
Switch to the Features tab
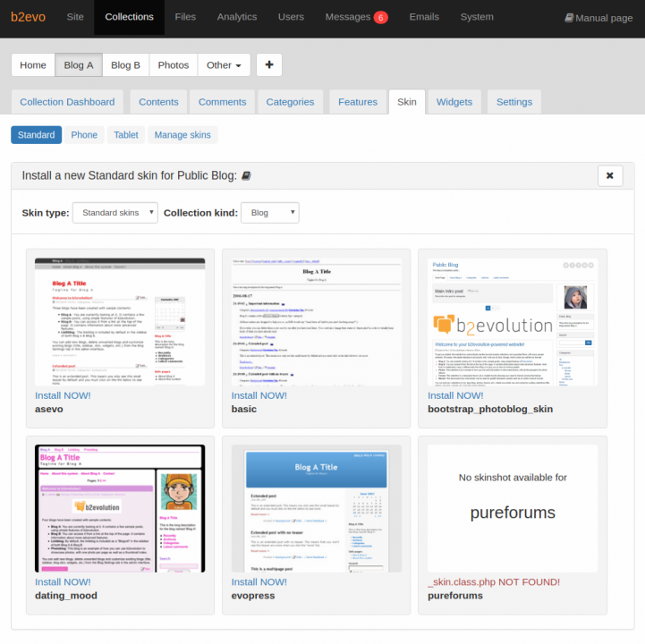click(358, 102)
